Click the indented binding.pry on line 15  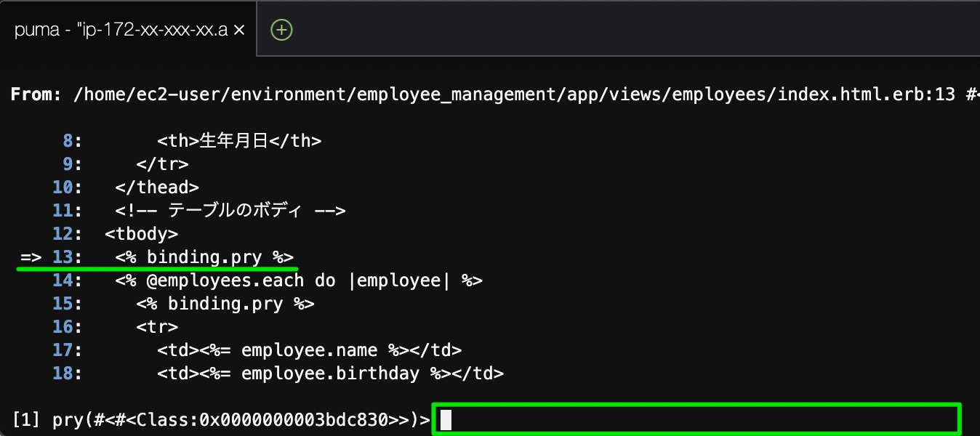coord(225,304)
